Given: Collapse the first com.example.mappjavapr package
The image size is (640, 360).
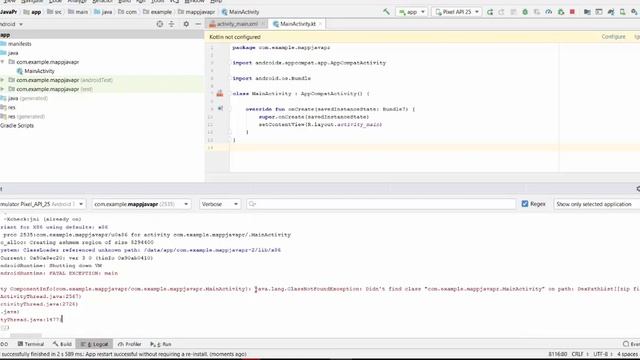Looking at the screenshot, I should click(3, 62).
